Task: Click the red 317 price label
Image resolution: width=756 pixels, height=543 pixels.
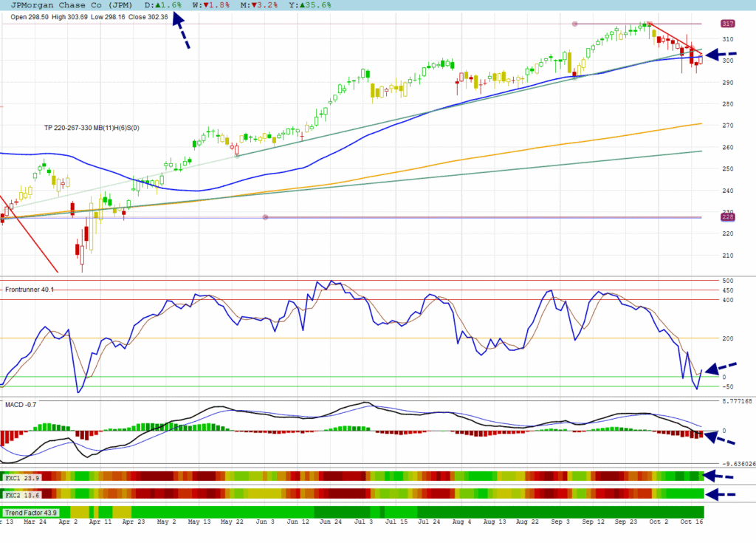Action: (x=727, y=24)
